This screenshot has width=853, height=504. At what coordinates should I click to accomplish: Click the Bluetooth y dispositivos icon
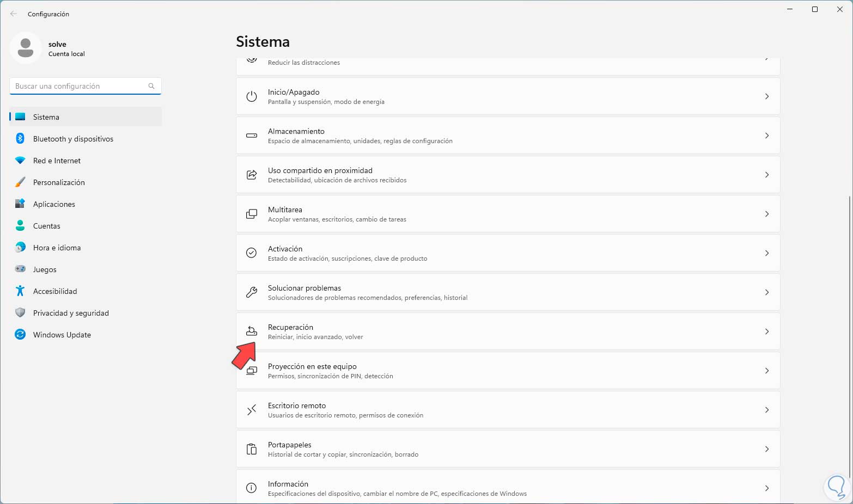tap(20, 139)
